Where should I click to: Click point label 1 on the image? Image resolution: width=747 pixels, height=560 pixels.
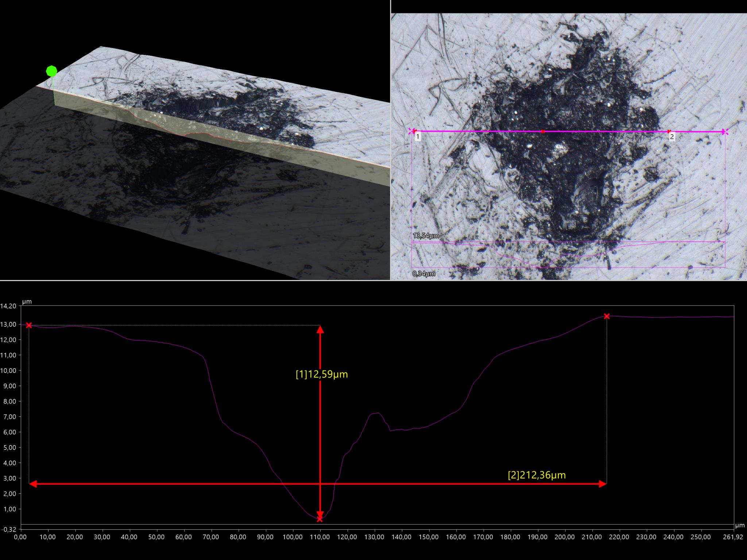418,137
